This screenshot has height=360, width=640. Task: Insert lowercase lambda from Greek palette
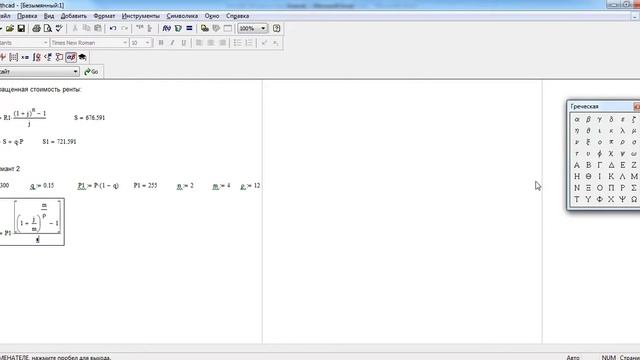pos(622,131)
